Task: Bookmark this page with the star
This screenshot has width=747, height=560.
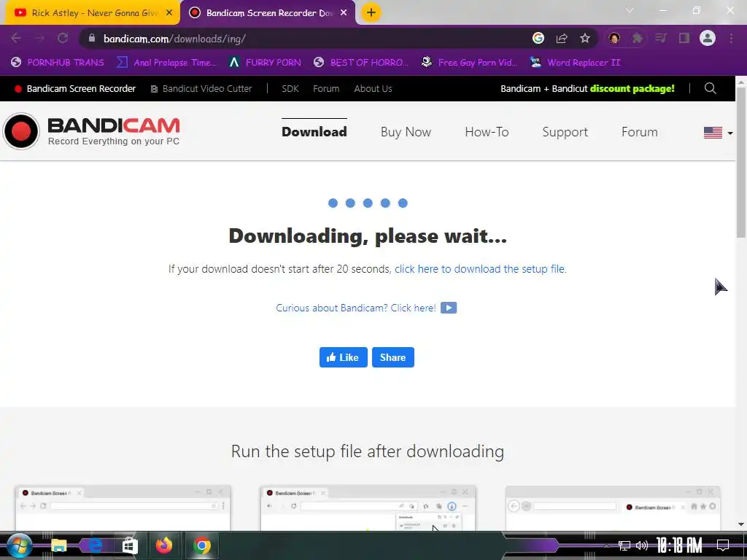Action: click(x=585, y=38)
